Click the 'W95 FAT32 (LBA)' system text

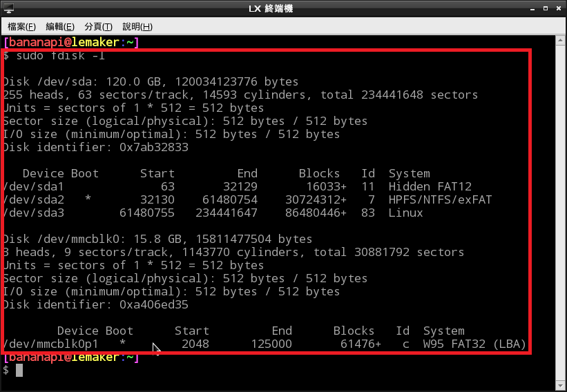[474, 344]
